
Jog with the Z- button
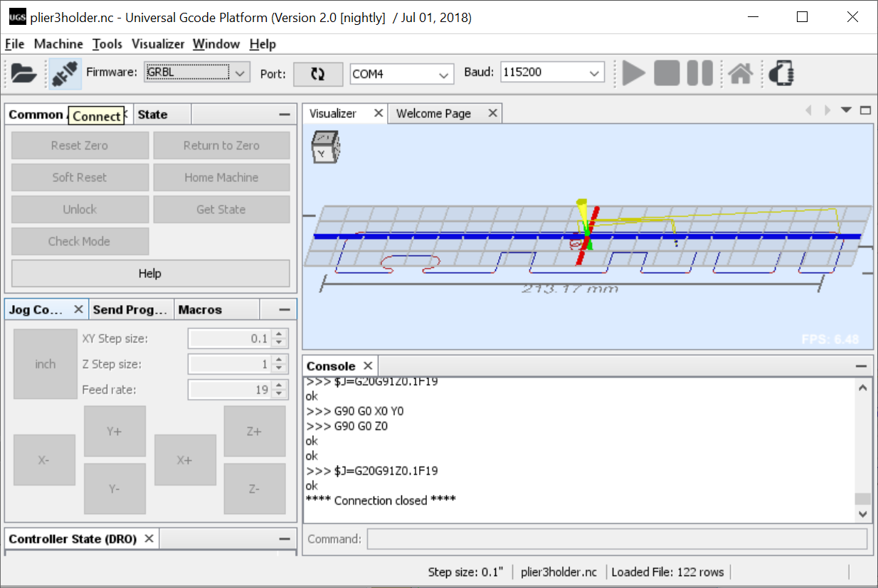tap(255, 488)
